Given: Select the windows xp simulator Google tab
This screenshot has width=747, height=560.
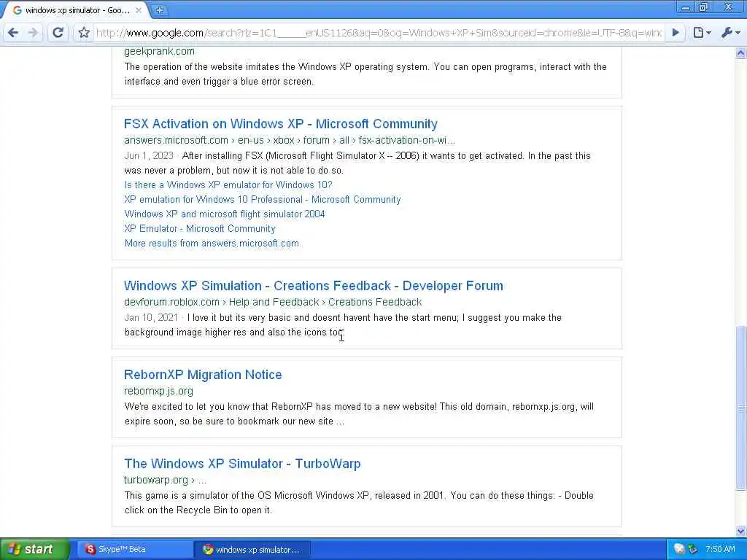Looking at the screenshot, I should point(76,10).
